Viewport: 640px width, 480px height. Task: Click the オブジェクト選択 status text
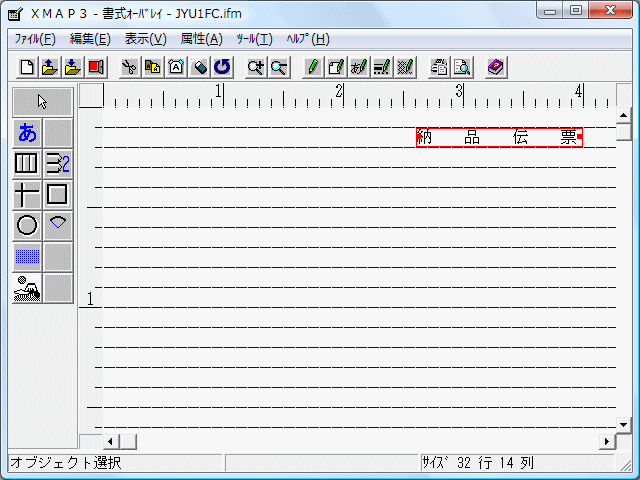[x=66, y=463]
